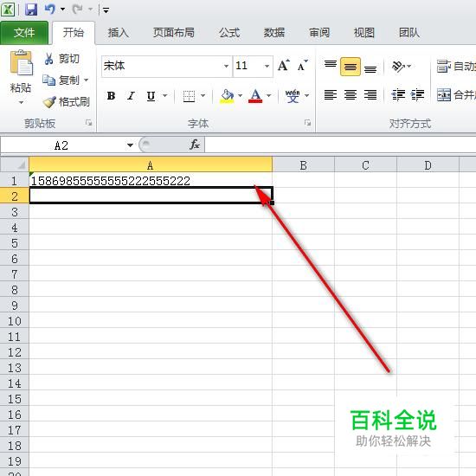Select cell with 1586985555555222555222
This screenshot has width=476, height=476.
pos(151,181)
